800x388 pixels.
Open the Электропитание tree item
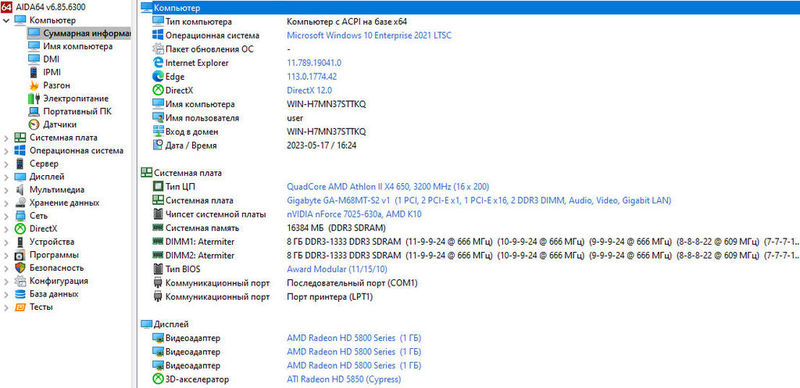tap(76, 99)
